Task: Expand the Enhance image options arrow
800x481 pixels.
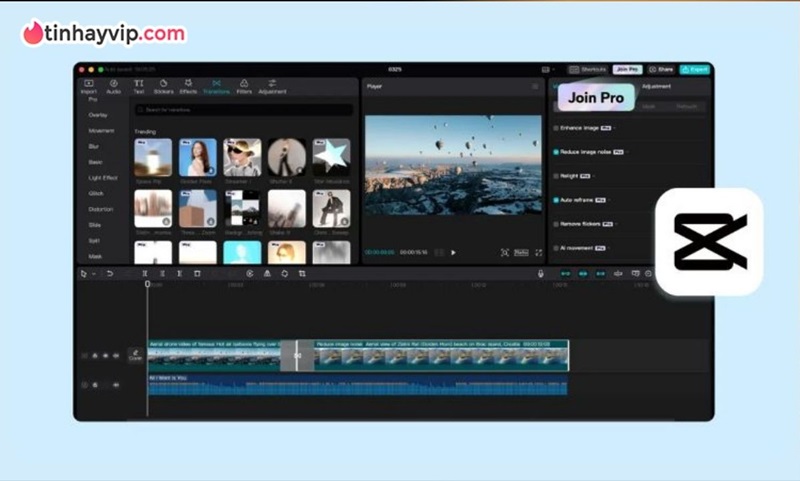Action: pyautogui.click(x=615, y=128)
